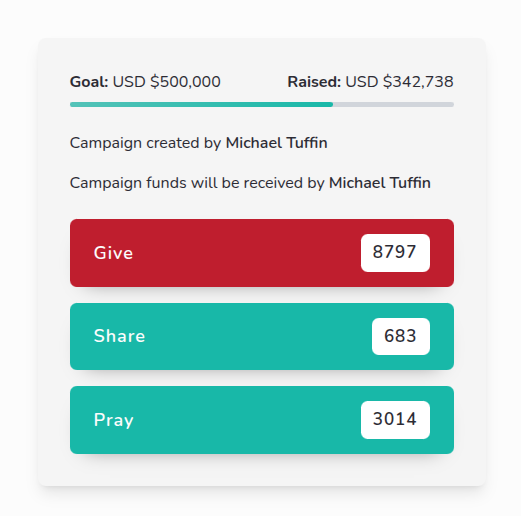Click the bold Goal label

[x=89, y=82]
